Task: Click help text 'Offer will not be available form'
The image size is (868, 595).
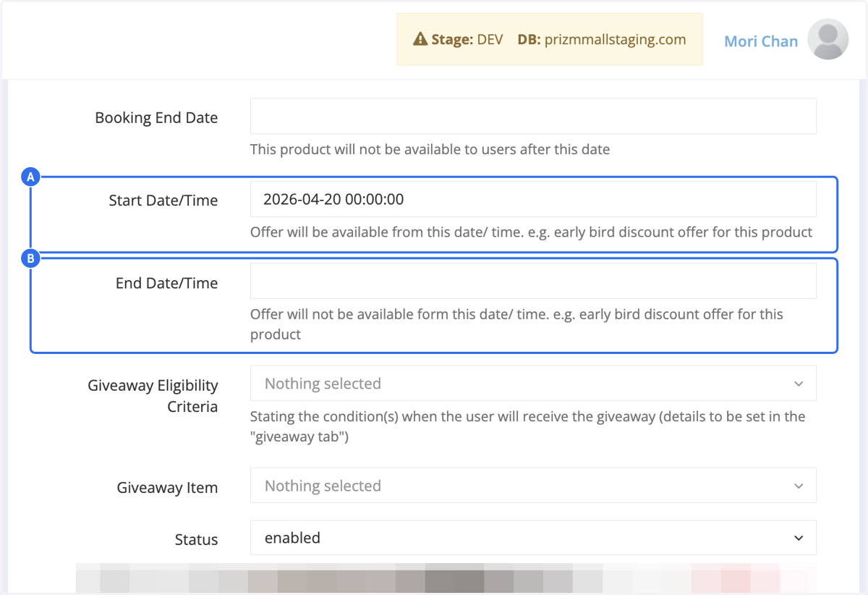Action: 516,324
